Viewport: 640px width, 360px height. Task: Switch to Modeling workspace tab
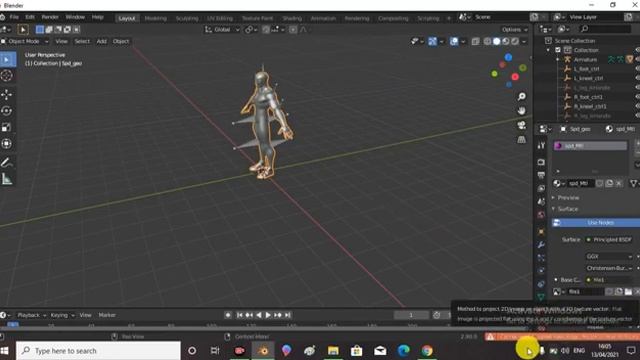[x=156, y=18]
